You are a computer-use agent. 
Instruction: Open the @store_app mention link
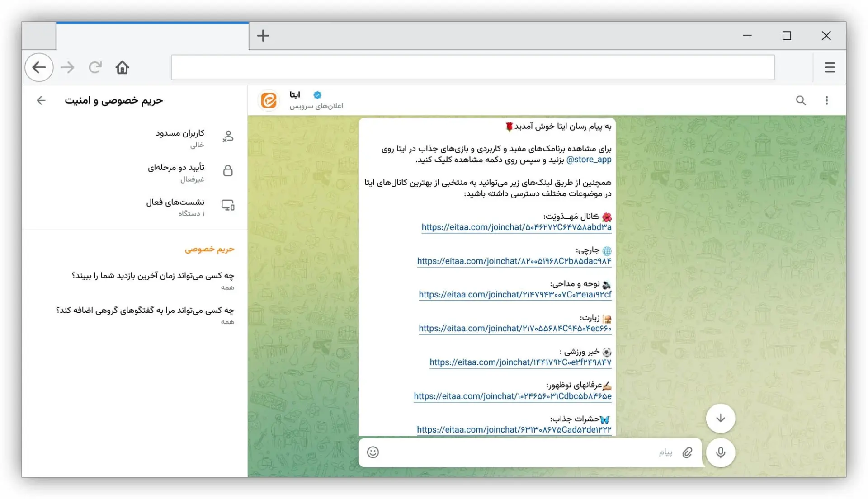(x=589, y=160)
